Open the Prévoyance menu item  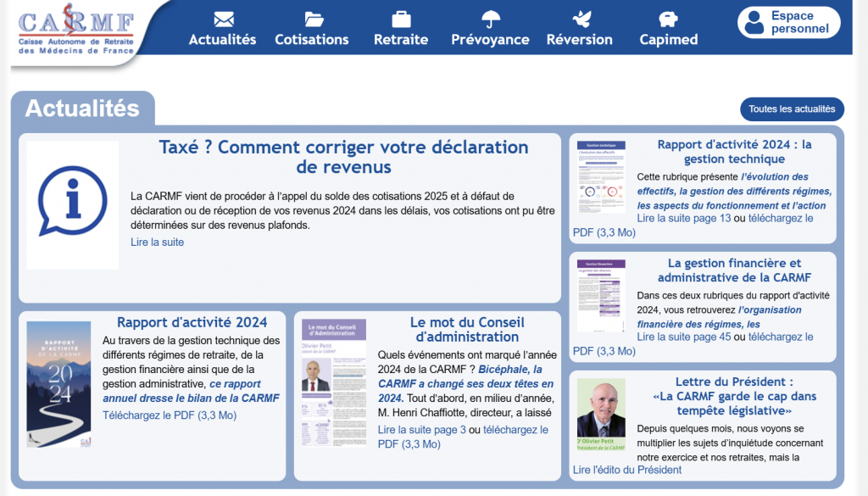click(x=490, y=39)
